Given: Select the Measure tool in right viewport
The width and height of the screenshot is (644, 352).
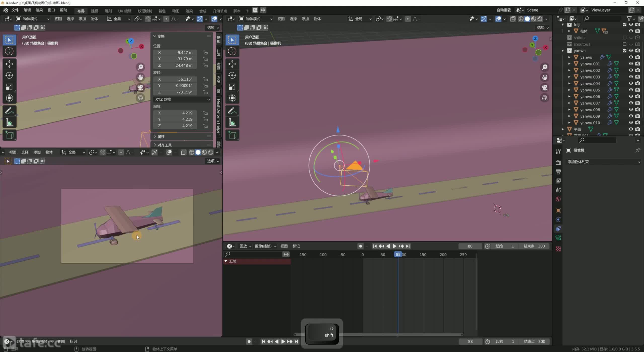Looking at the screenshot, I should point(232,123).
